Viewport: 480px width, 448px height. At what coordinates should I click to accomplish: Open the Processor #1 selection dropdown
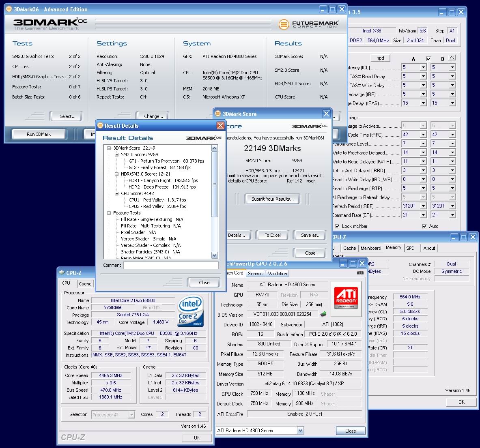[x=131, y=415]
